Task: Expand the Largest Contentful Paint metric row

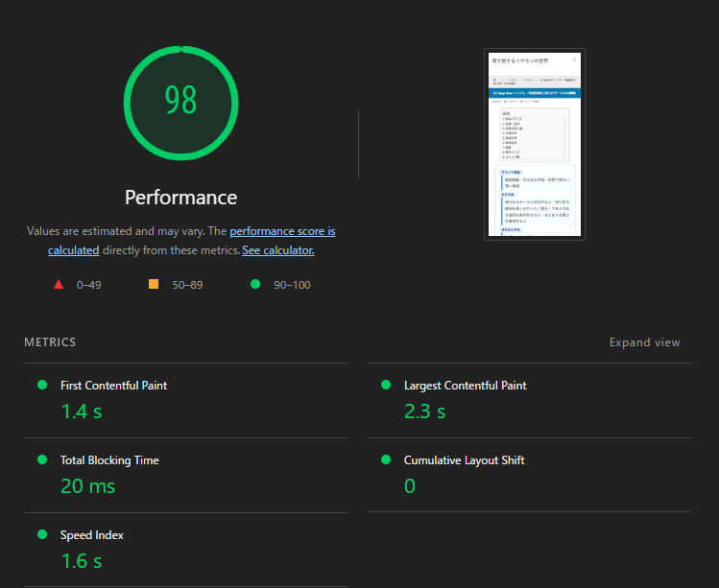Action: pyautogui.click(x=465, y=386)
